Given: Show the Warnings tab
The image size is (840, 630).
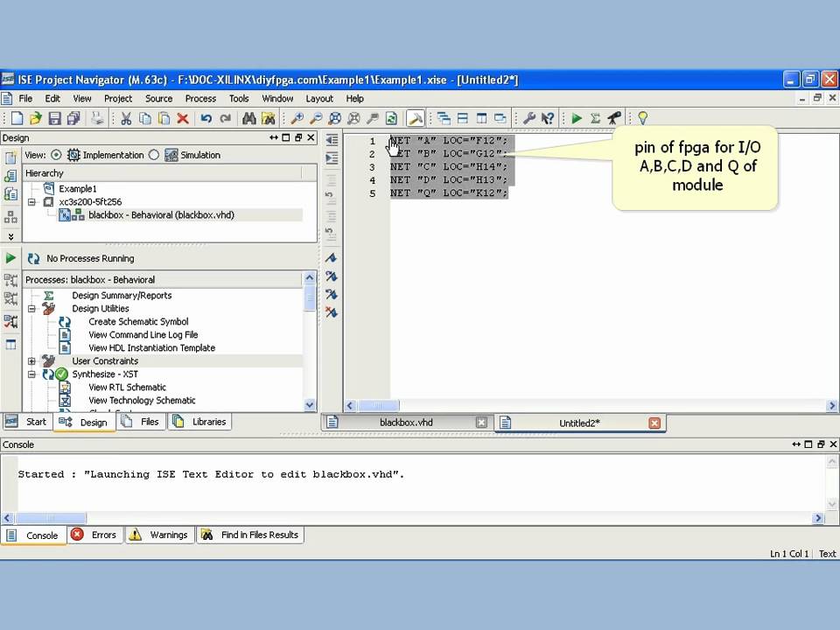Looking at the screenshot, I should 159,535.
